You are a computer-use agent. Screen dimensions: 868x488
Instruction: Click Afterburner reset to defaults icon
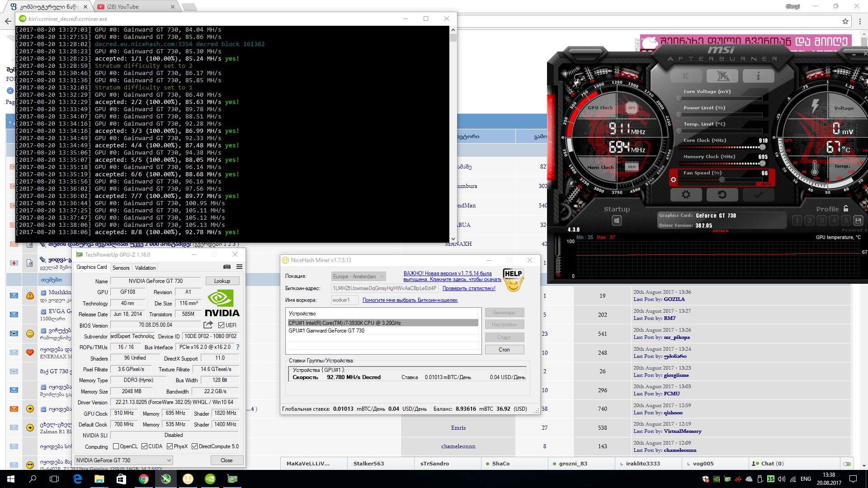[x=722, y=195]
